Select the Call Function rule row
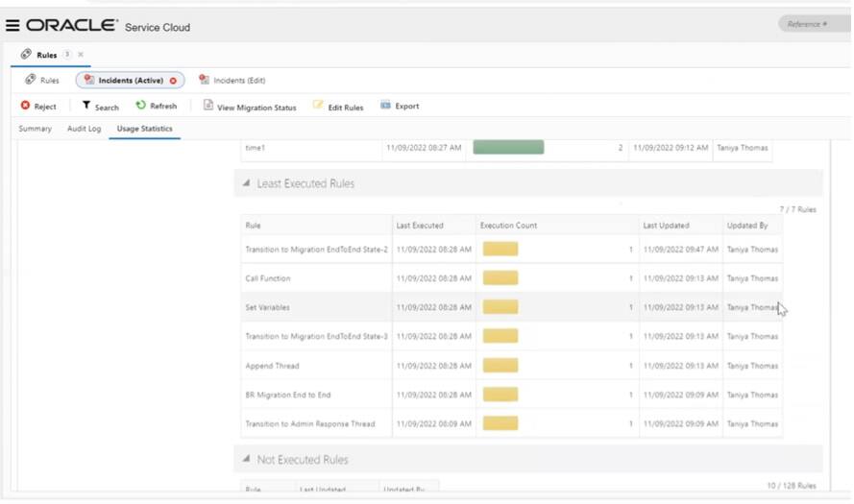The image size is (854, 504). click(x=511, y=278)
